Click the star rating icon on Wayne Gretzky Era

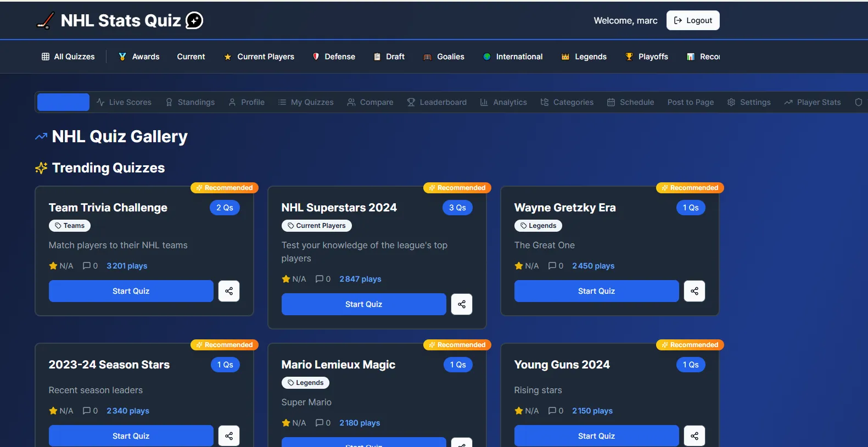(x=519, y=266)
